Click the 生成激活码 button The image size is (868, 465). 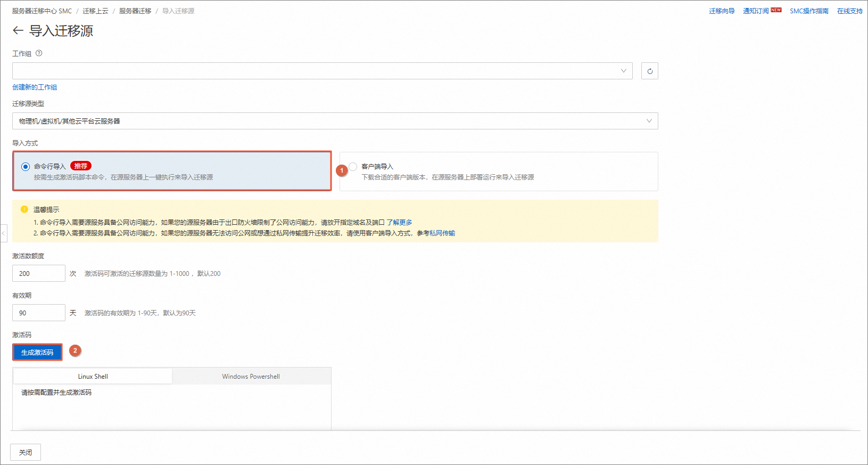click(37, 352)
